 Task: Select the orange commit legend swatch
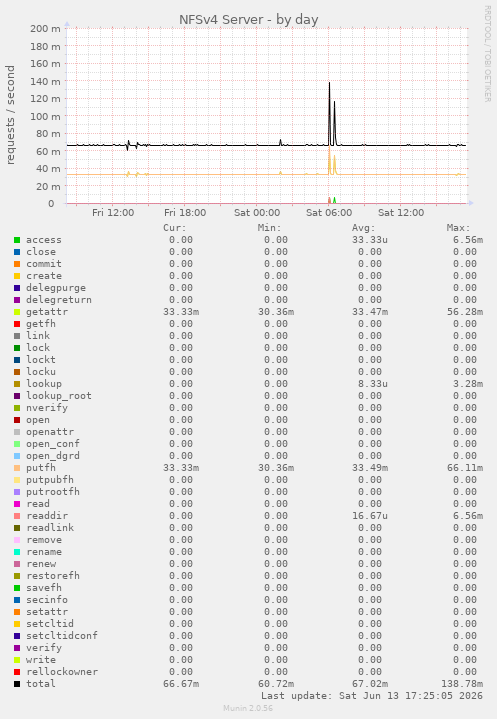tap(17, 264)
